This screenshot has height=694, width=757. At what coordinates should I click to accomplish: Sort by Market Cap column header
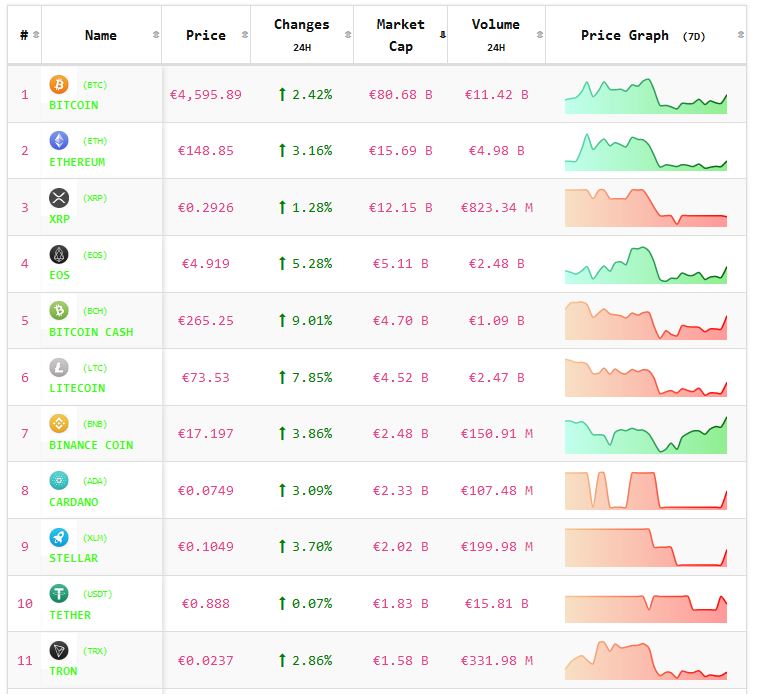(400, 35)
